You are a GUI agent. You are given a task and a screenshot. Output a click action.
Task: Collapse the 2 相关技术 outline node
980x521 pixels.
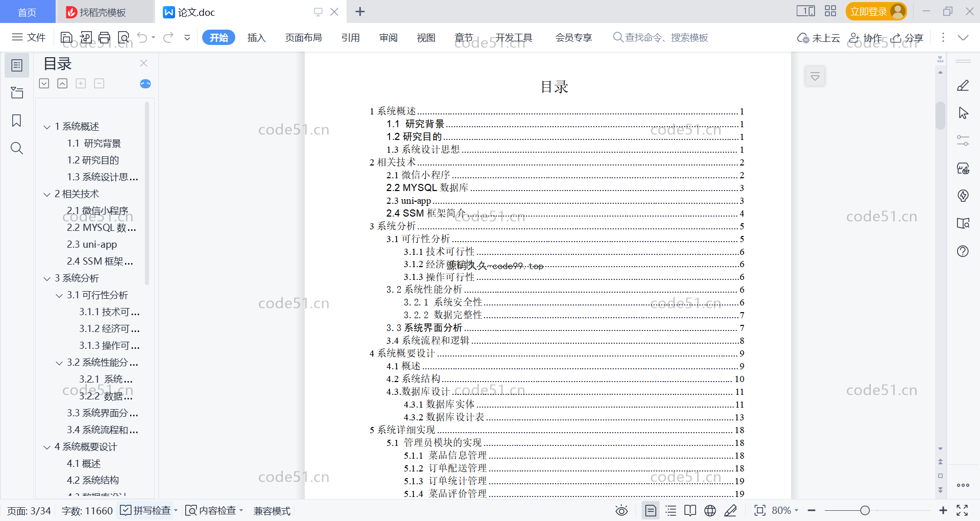47,194
